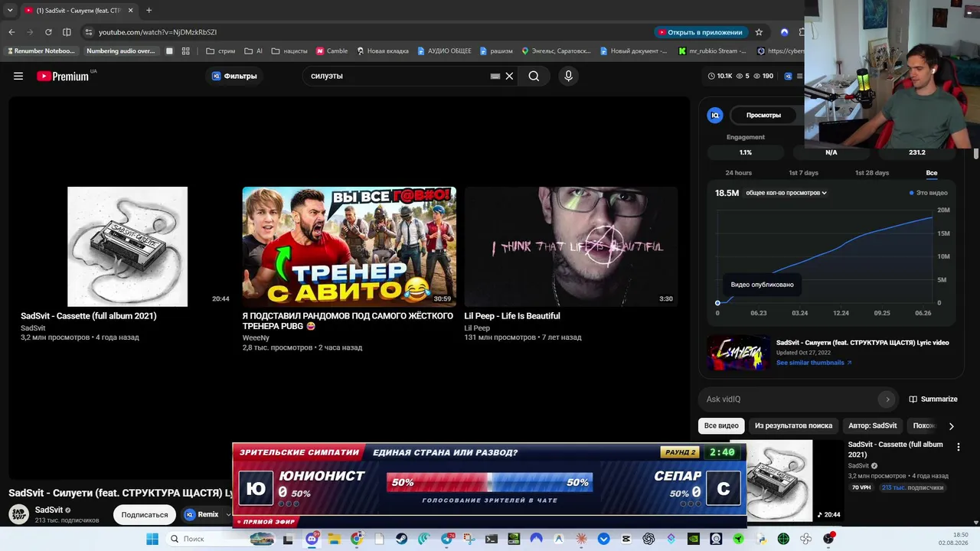Open Lil Peep Life Is Beautiful thumbnail
This screenshot has height=551, width=980.
[570, 246]
